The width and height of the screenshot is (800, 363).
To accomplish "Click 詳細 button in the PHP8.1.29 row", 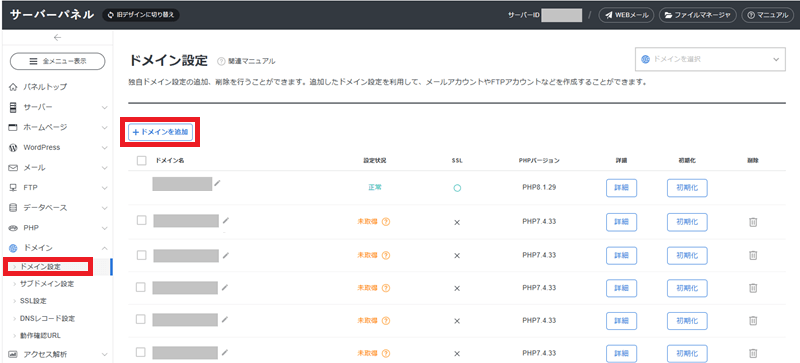I will point(621,188).
